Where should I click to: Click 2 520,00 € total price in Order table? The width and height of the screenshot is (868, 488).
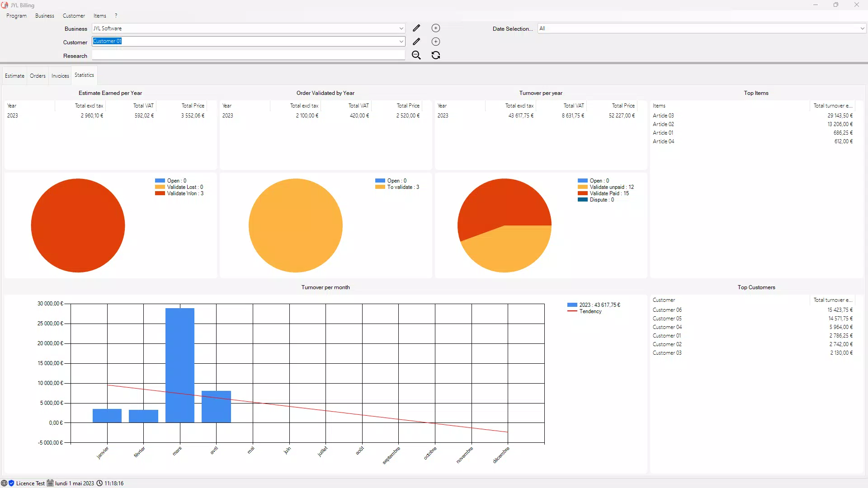[x=408, y=116]
